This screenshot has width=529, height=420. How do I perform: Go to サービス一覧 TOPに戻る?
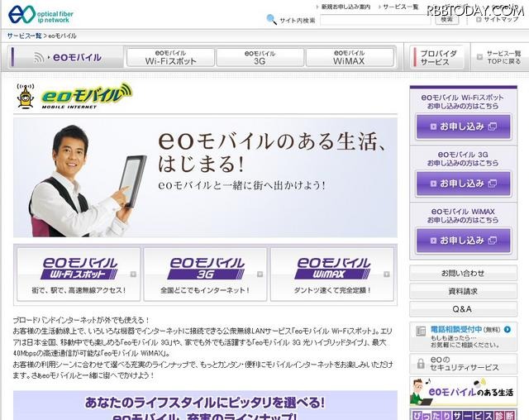[499, 57]
